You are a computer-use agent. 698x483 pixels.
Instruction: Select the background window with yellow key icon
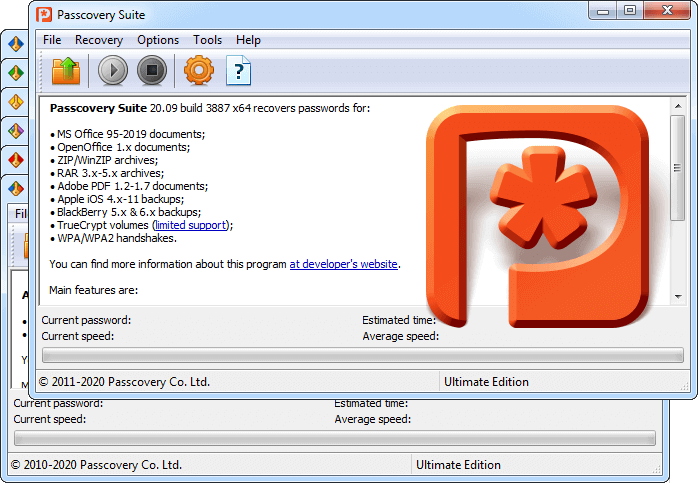(x=16, y=102)
